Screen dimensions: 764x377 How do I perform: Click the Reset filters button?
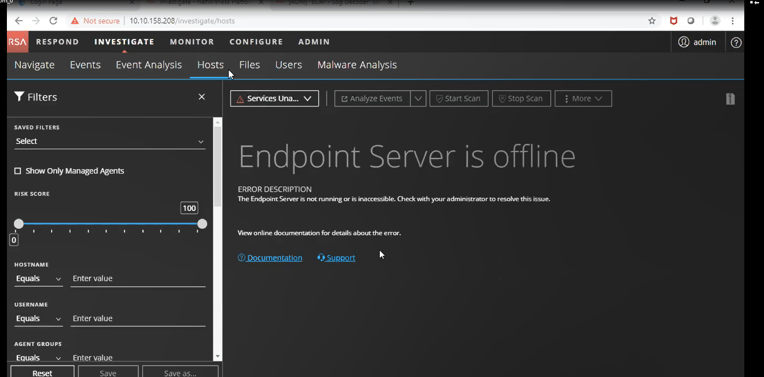[x=42, y=373]
